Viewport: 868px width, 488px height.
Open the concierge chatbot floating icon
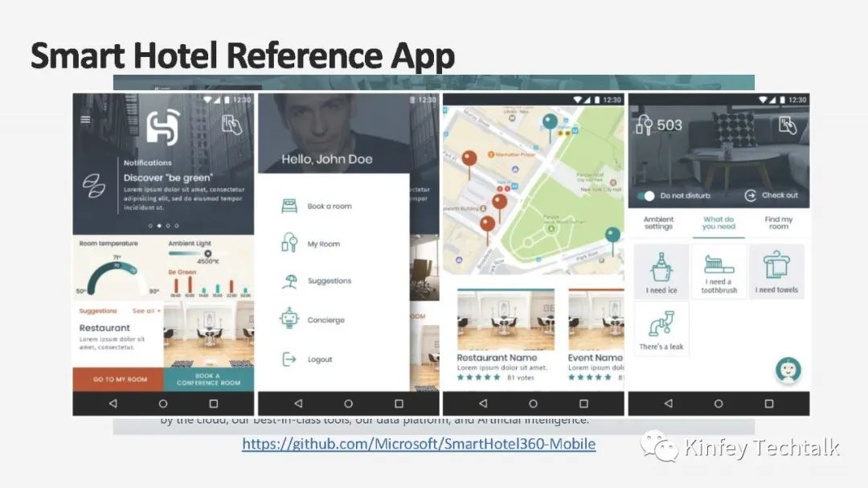coord(788,370)
